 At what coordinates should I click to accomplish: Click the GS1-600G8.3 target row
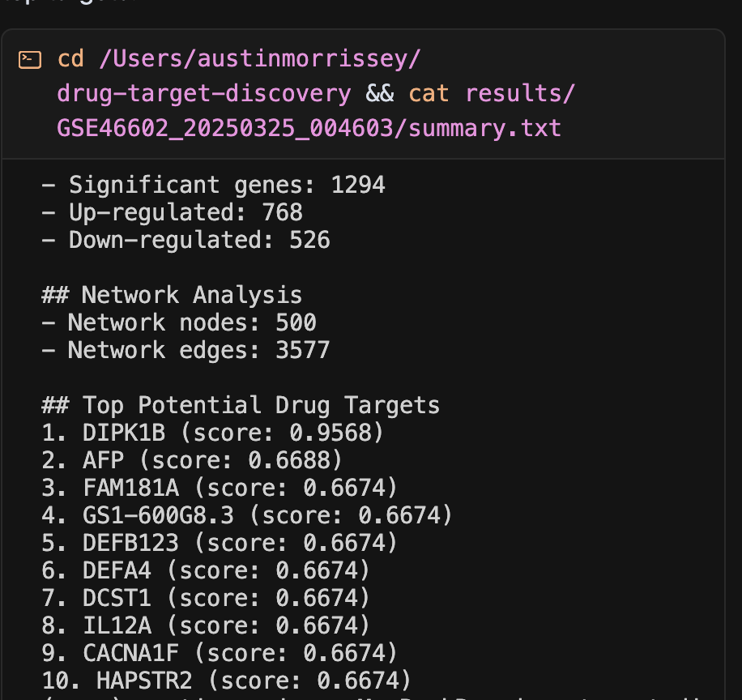click(247, 515)
